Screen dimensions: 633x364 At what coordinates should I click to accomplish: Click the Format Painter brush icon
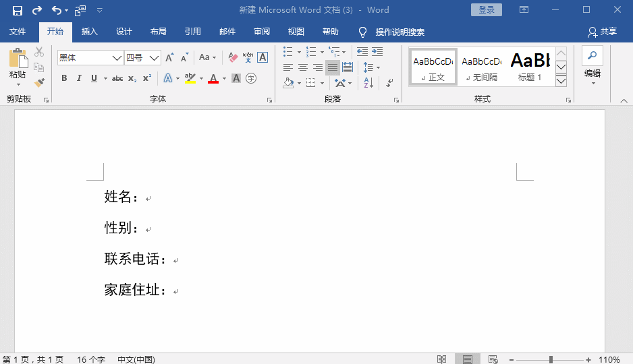point(38,83)
